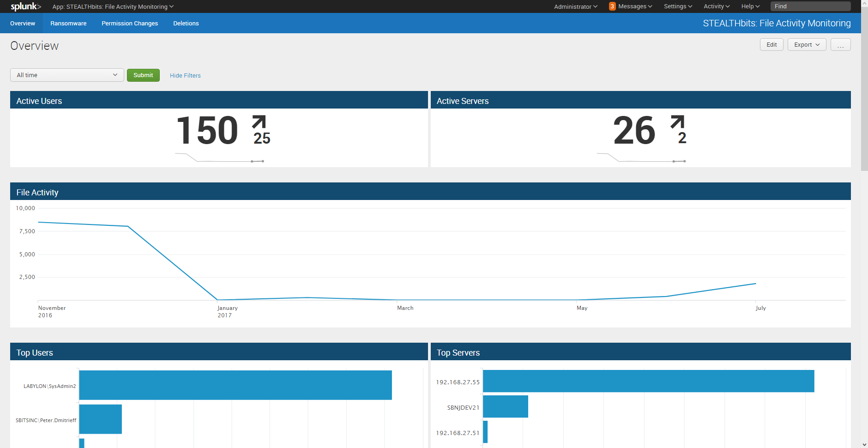Image resolution: width=868 pixels, height=448 pixels.
Task: Open the All time range picker
Action: [x=67, y=75]
